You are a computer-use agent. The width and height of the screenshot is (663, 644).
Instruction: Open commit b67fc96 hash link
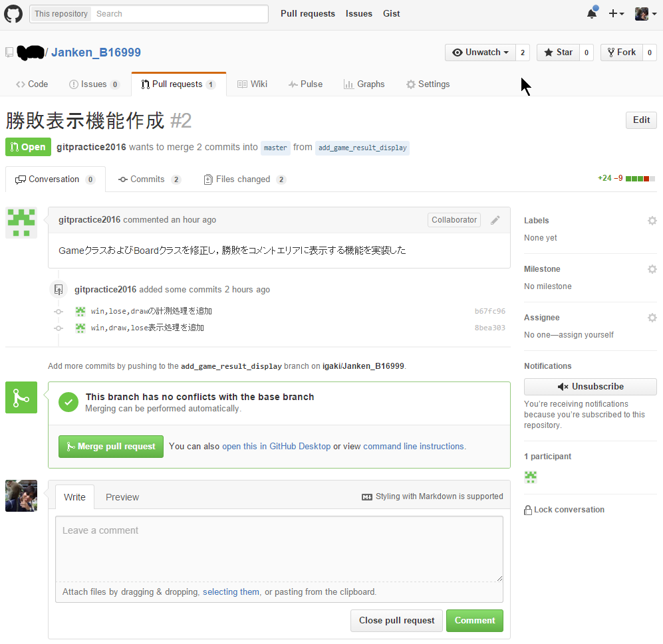pos(489,311)
